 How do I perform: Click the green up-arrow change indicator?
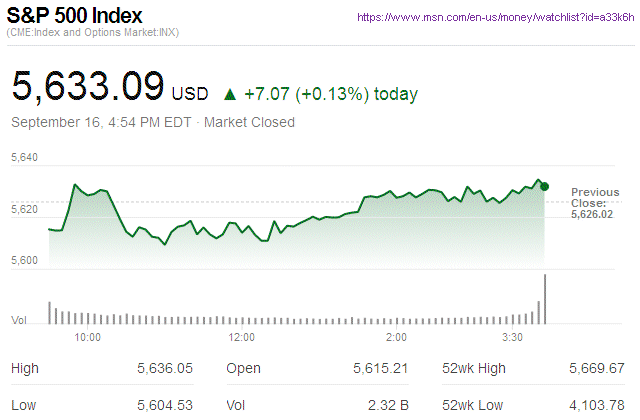(229, 94)
